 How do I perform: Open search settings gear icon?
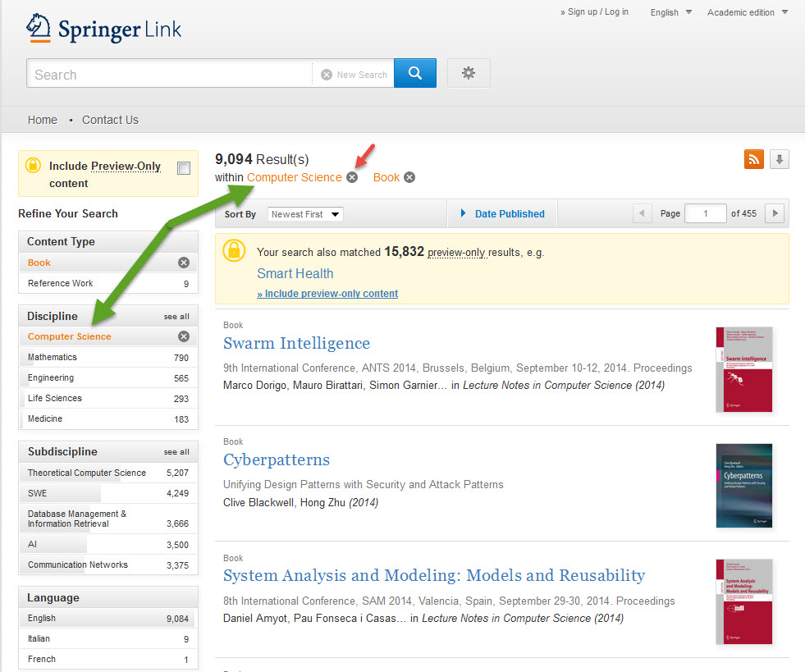pos(469,73)
